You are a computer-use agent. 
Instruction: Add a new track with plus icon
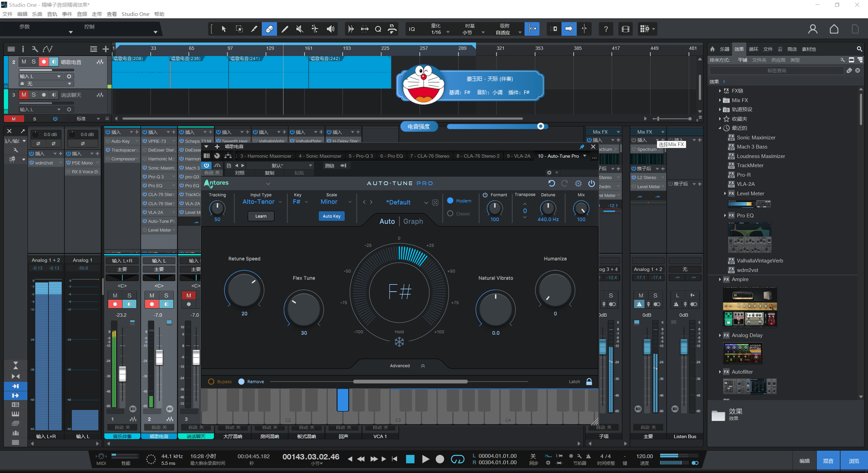[x=106, y=49]
